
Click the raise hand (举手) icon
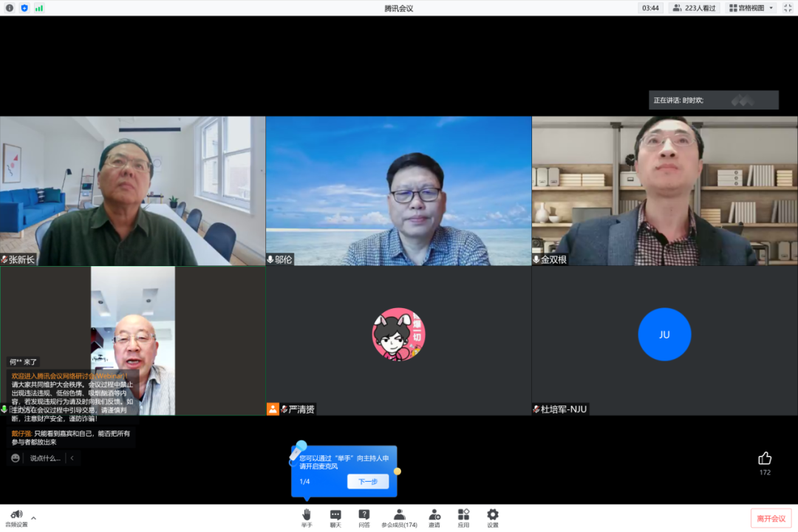(x=307, y=514)
